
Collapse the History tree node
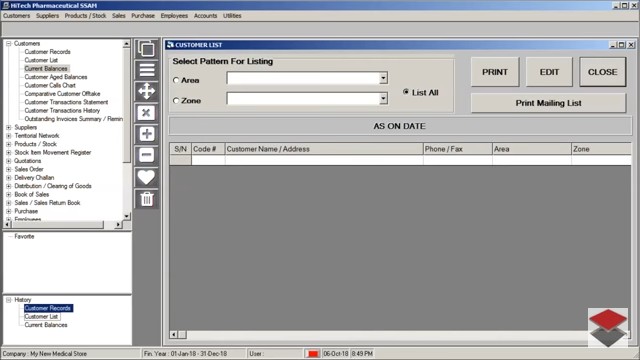point(9,300)
